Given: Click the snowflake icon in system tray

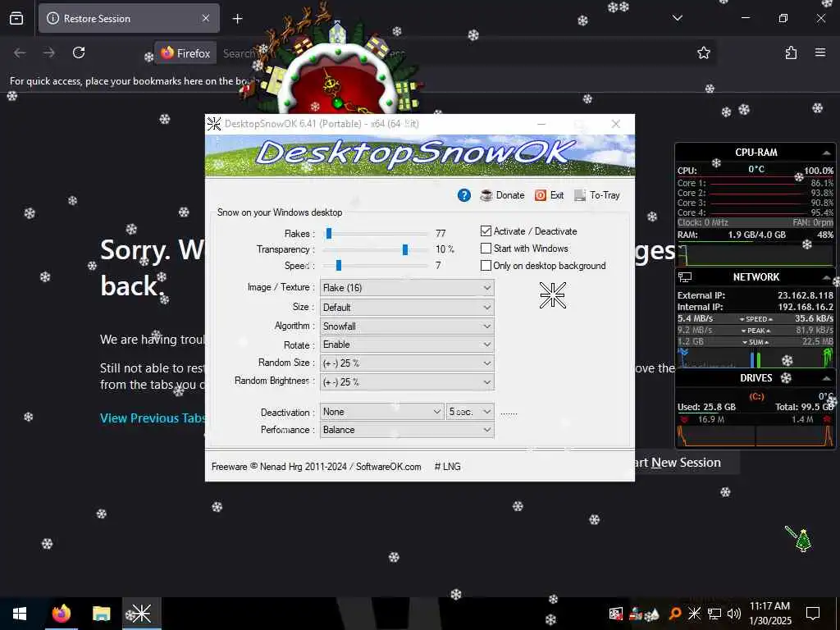Looking at the screenshot, I should [694, 614].
